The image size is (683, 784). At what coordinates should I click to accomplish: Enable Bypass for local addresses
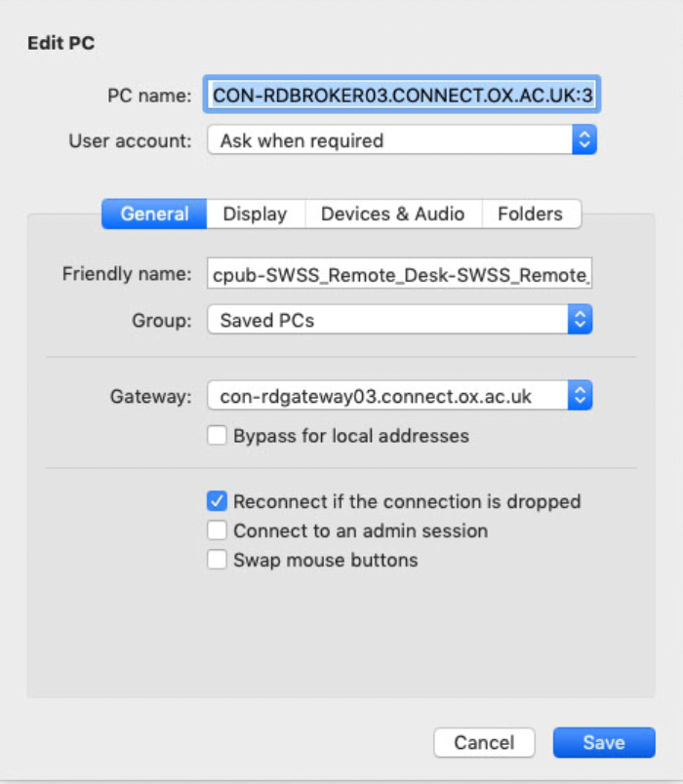[217, 436]
